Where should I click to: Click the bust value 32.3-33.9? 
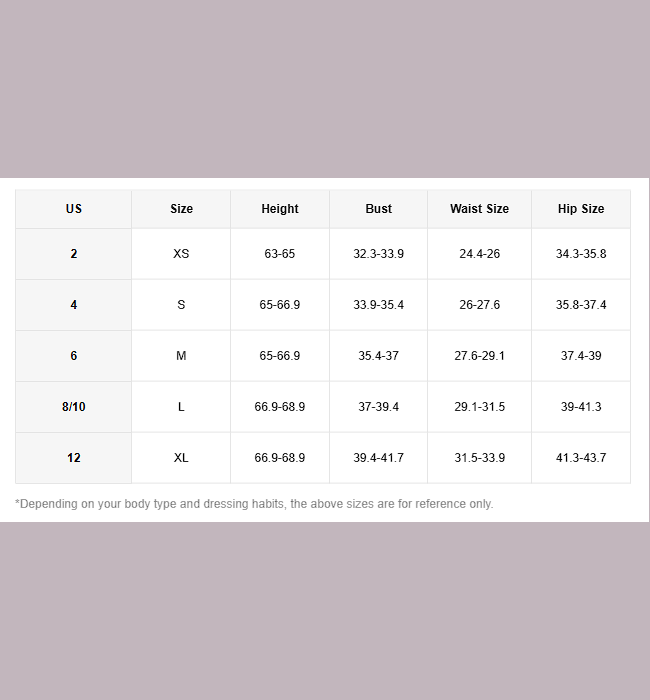click(x=379, y=254)
